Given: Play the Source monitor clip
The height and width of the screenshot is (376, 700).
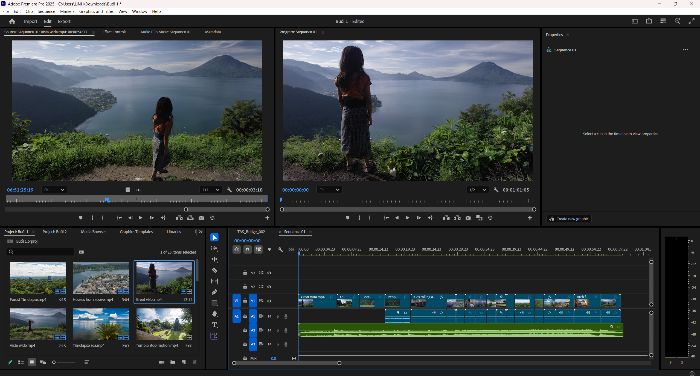Looking at the screenshot, I should pyautogui.click(x=141, y=218).
